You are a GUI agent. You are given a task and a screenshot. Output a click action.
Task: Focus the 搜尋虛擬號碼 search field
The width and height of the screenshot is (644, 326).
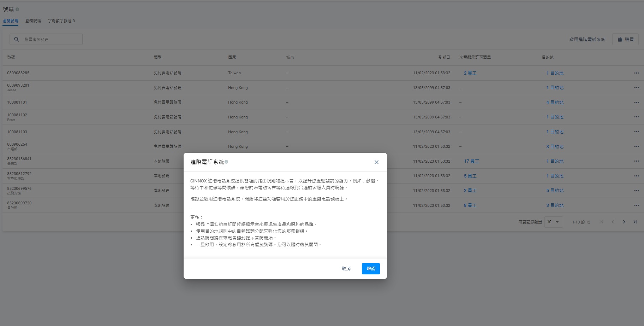click(x=51, y=40)
